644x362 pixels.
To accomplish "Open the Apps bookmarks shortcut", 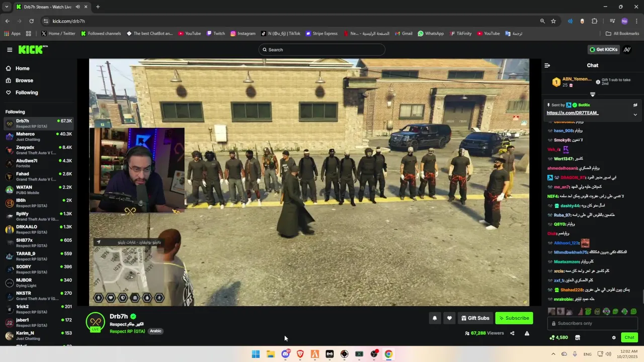I will coord(13,34).
